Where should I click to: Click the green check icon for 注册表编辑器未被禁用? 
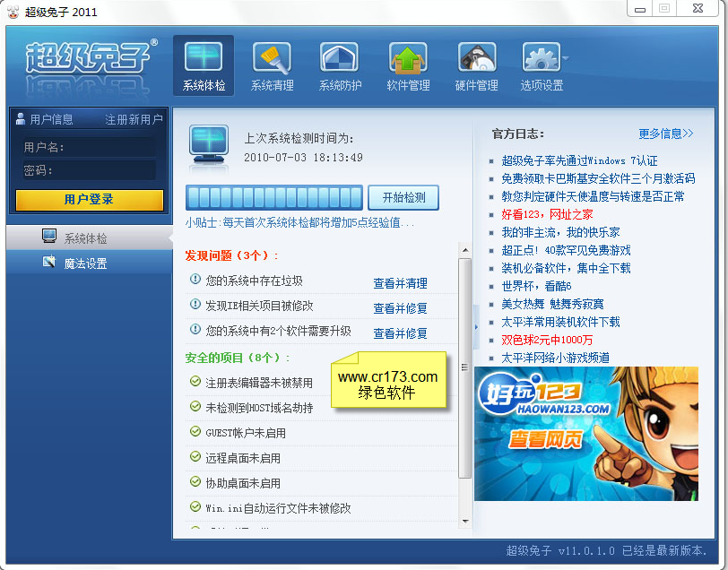pyautogui.click(x=195, y=381)
